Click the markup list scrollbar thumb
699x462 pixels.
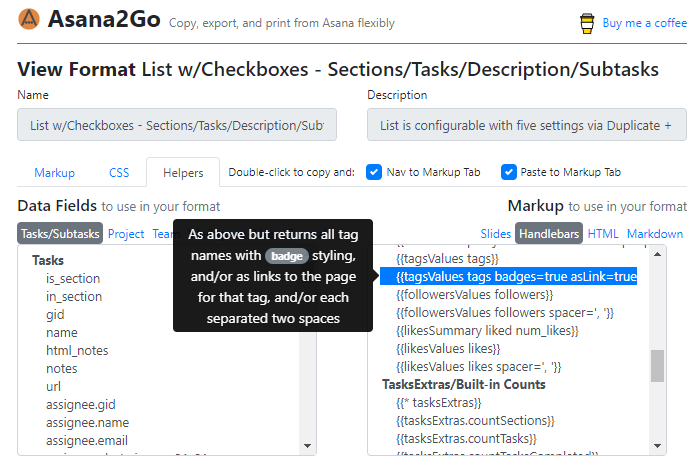click(x=657, y=366)
